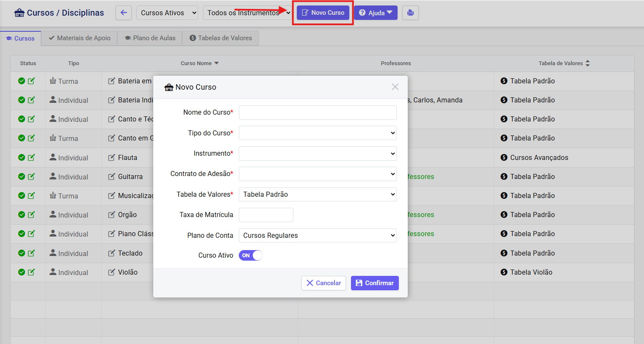Click the edit icon beside Flauta
This screenshot has width=644, height=344.
coord(111,157)
